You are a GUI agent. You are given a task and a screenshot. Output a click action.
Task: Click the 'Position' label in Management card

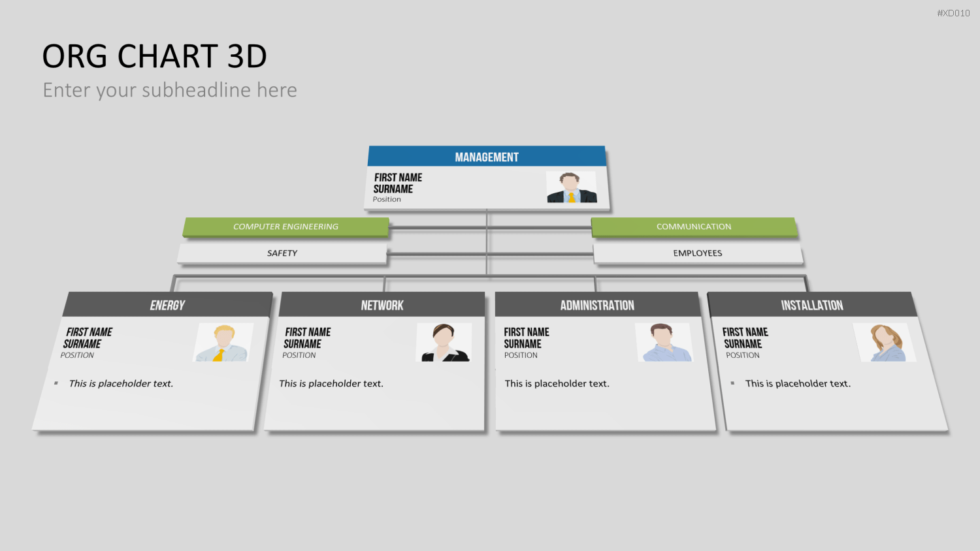387,200
